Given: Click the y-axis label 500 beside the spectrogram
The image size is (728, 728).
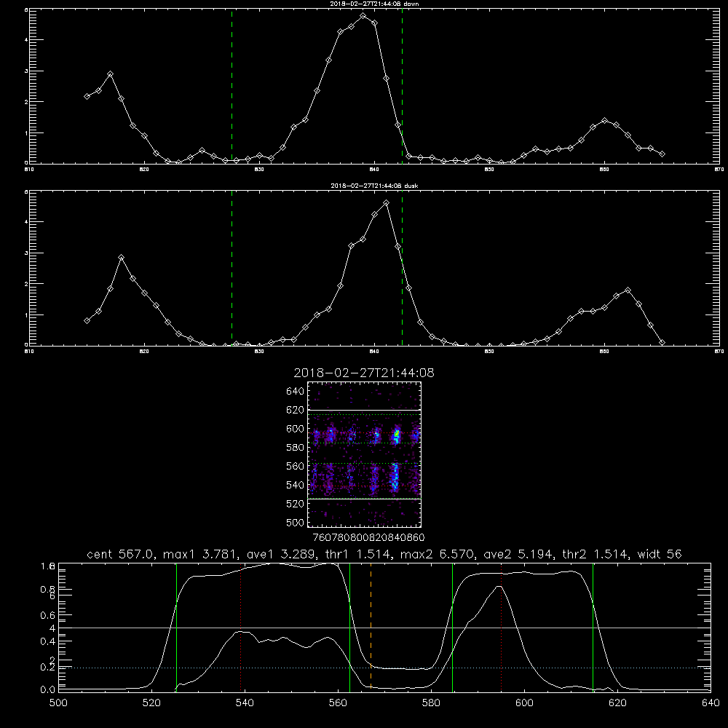Looking at the screenshot, I should point(296,522).
